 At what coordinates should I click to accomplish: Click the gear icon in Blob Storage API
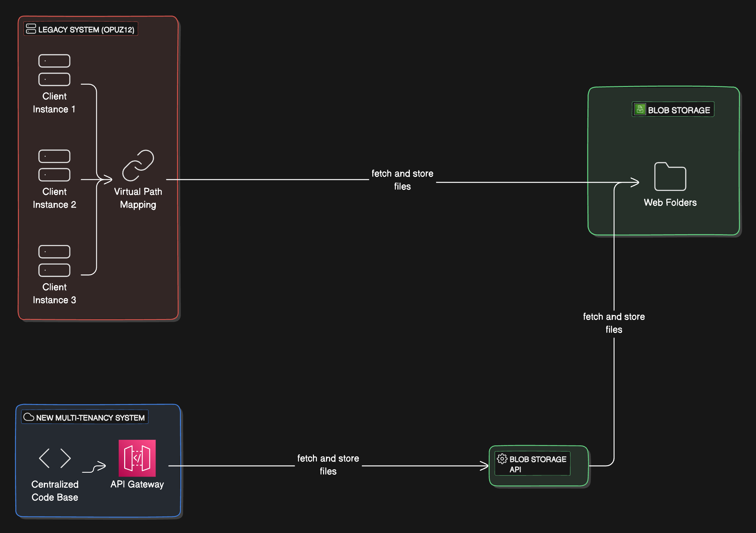tap(502, 459)
